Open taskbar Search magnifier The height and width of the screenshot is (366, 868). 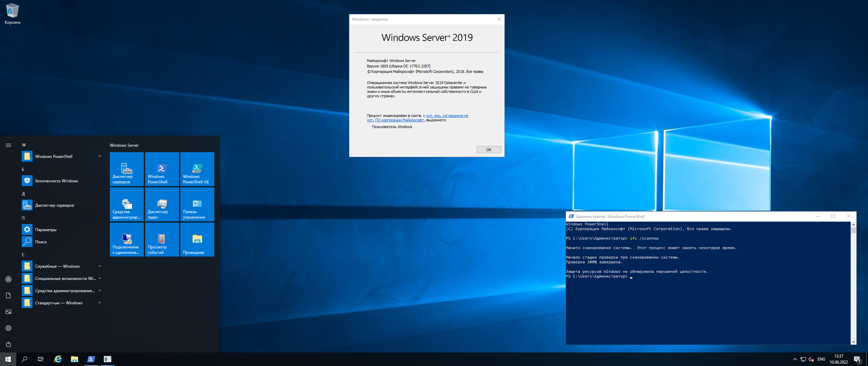(x=24, y=359)
